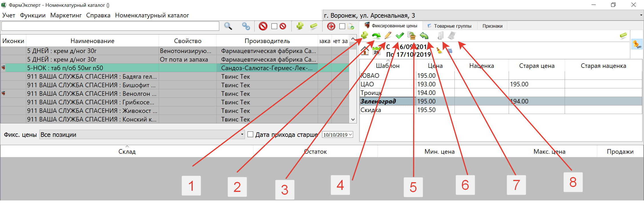Open the Маркетинг menu

pyautogui.click(x=66, y=15)
